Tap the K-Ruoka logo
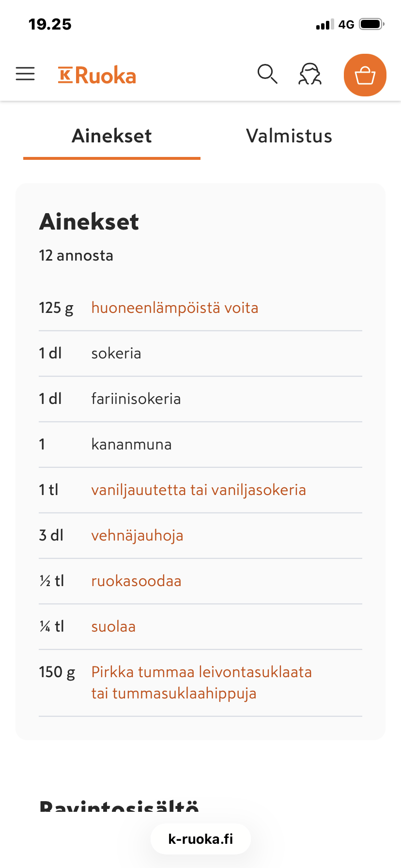Image resolution: width=401 pixels, height=868 pixels. point(97,76)
